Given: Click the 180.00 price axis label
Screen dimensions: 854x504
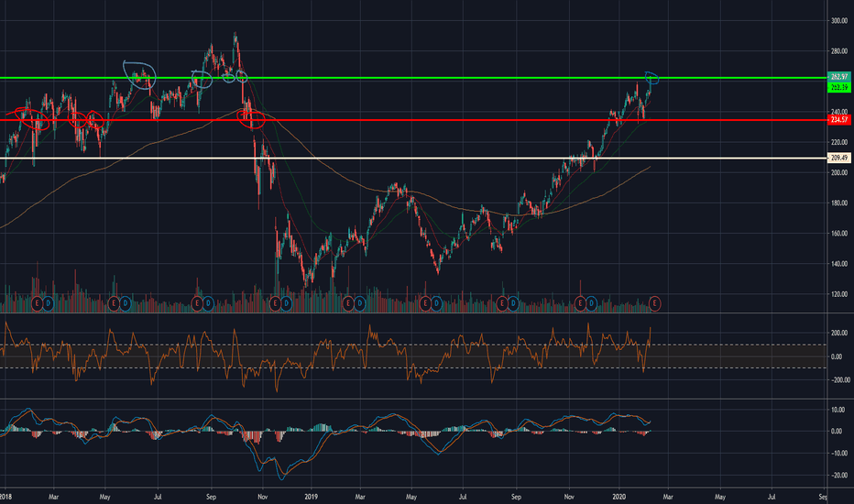Looking at the screenshot, I should tap(838, 203).
